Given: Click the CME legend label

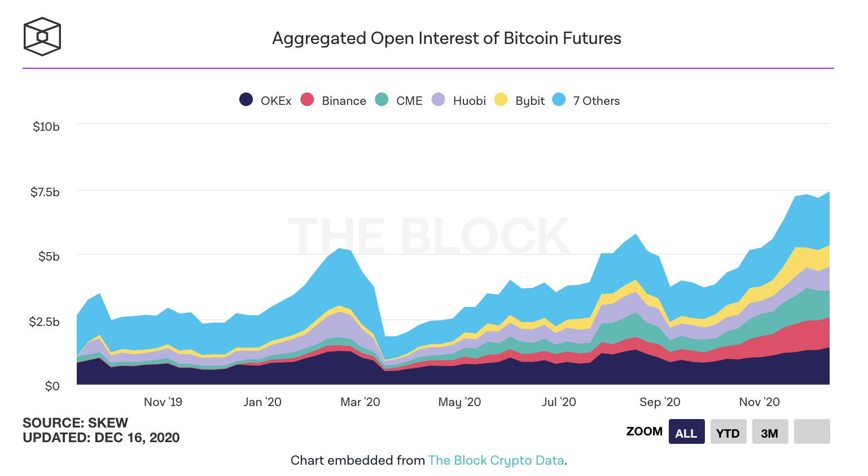Looking at the screenshot, I should [x=409, y=101].
